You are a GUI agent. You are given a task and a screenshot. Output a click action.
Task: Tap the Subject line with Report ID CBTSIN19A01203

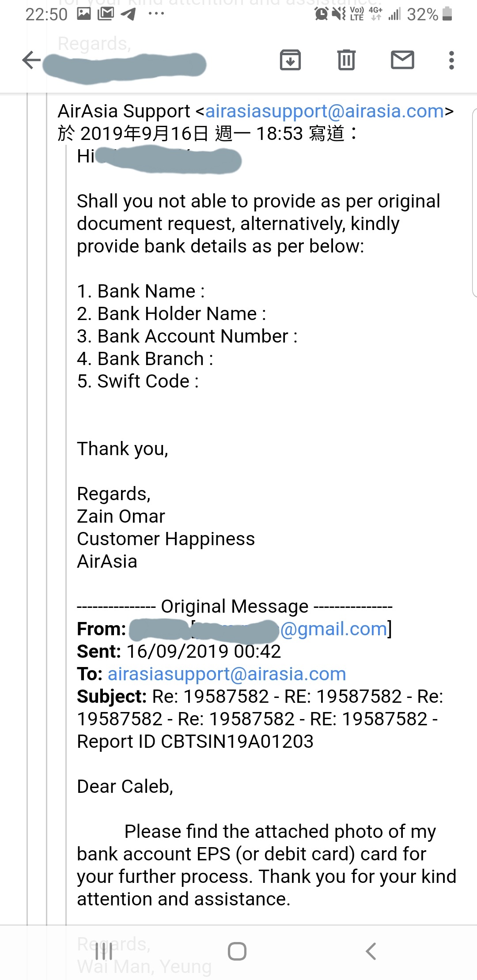[260, 719]
